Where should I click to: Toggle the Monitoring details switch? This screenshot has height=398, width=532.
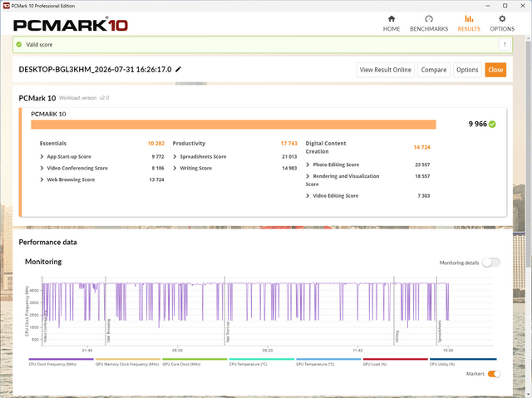click(x=491, y=263)
